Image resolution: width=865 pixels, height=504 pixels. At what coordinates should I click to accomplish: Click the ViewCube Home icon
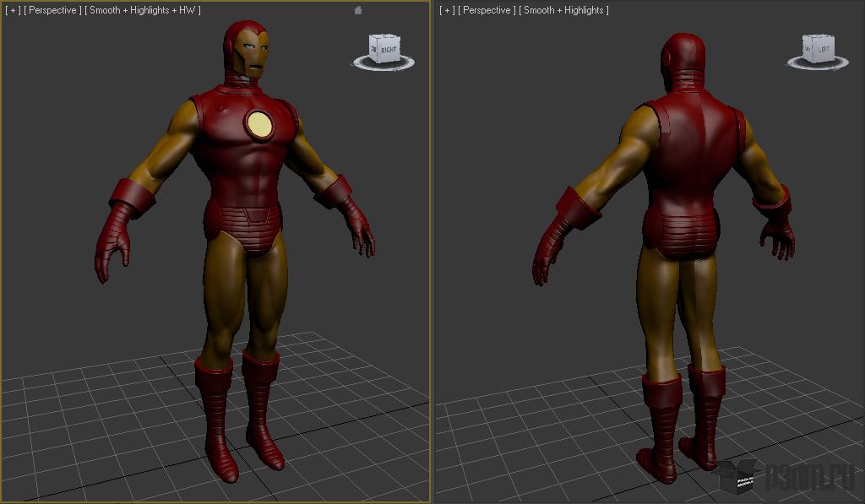[x=358, y=10]
